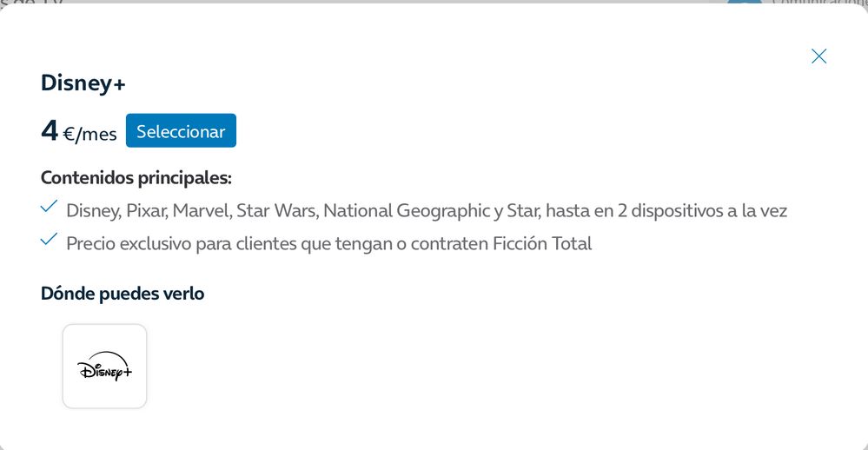The height and width of the screenshot is (450, 868).
Task: Close the Disney+ details dialog
Action: point(818,56)
